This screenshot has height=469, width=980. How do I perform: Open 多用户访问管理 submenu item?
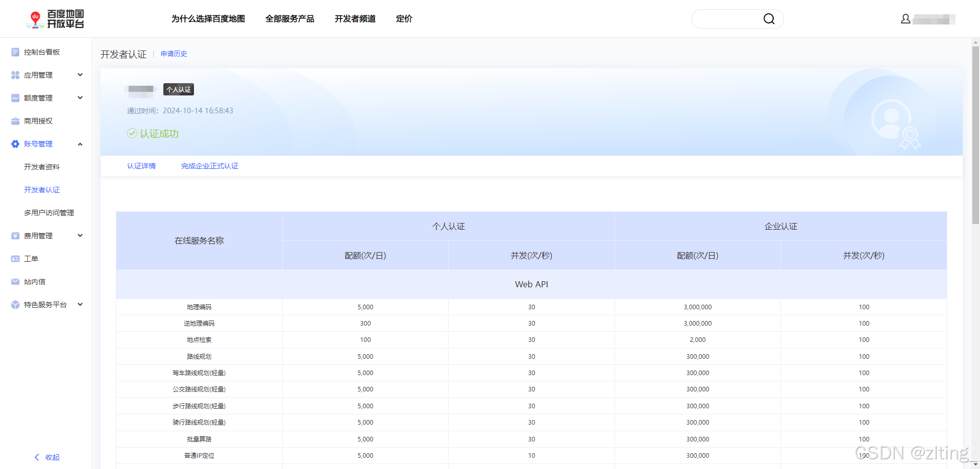(x=49, y=213)
